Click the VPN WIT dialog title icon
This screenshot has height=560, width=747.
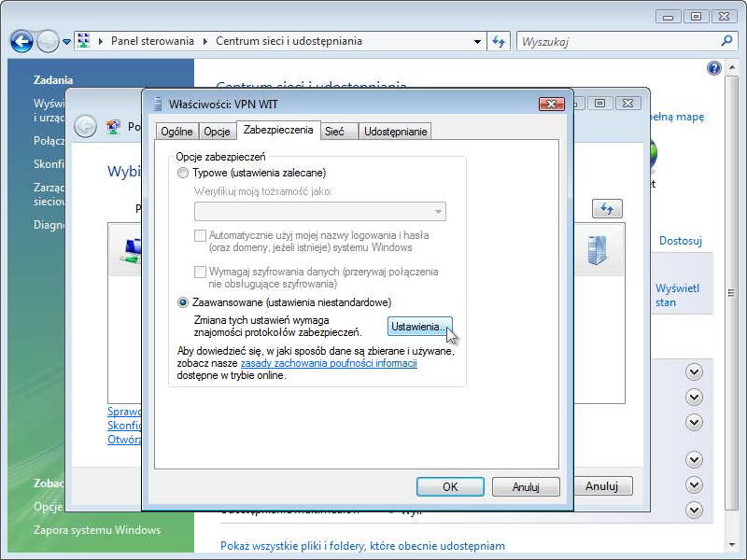156,104
